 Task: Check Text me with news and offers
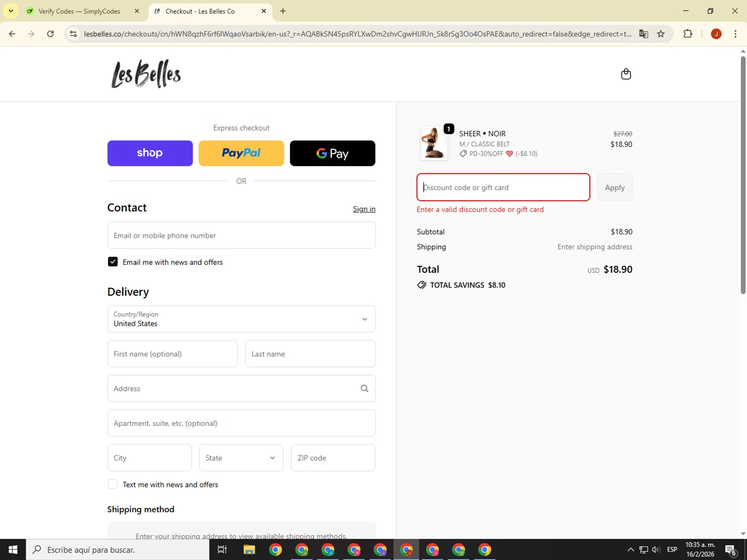113,484
